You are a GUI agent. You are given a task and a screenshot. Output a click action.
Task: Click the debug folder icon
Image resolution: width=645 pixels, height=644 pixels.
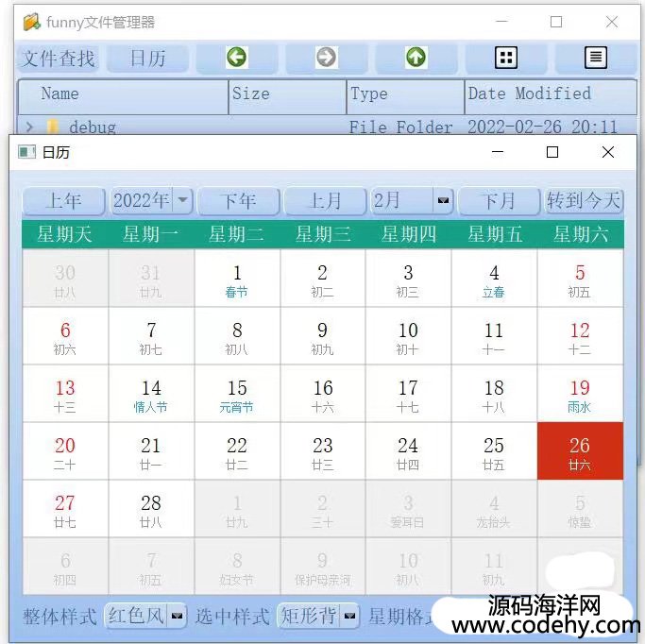point(53,127)
